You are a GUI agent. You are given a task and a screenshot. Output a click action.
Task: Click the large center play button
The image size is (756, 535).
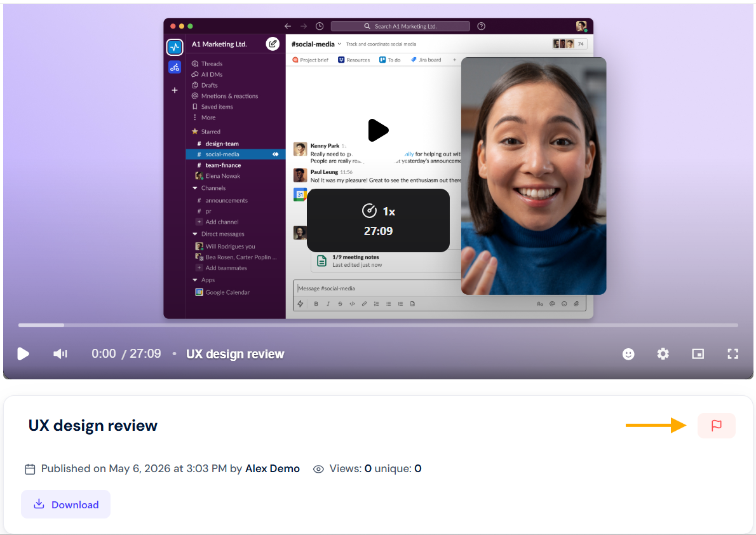378,130
